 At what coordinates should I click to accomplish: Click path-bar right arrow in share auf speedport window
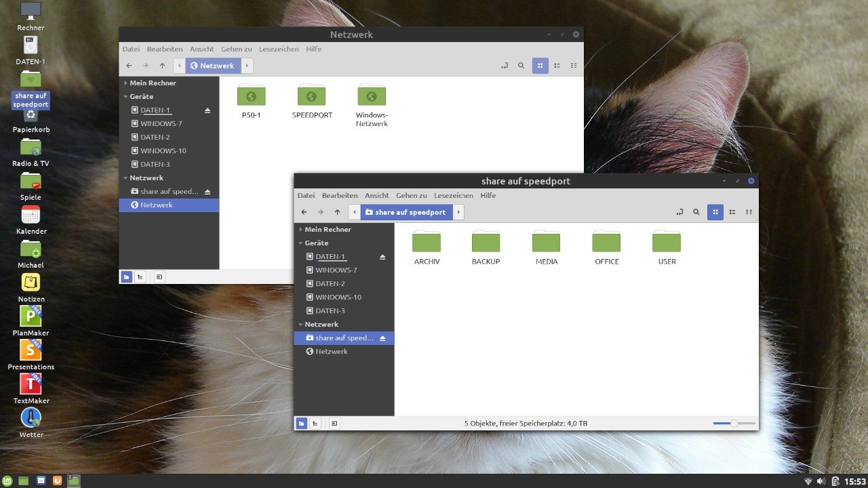point(458,212)
